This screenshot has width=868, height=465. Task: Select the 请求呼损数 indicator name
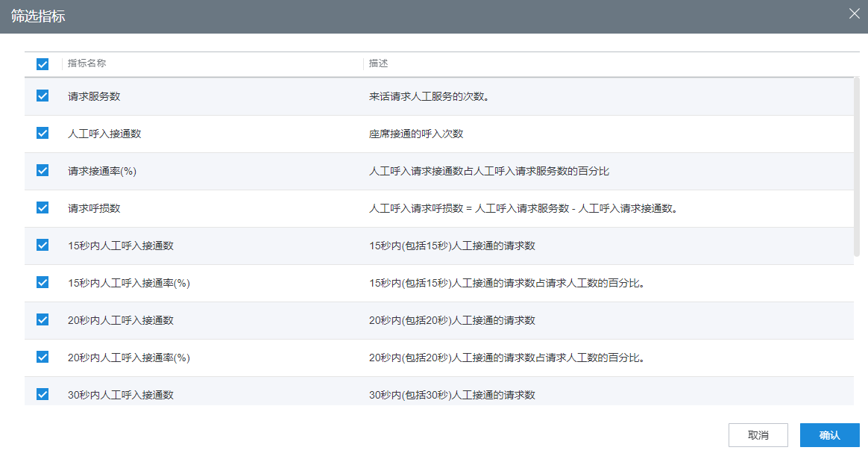tap(94, 208)
